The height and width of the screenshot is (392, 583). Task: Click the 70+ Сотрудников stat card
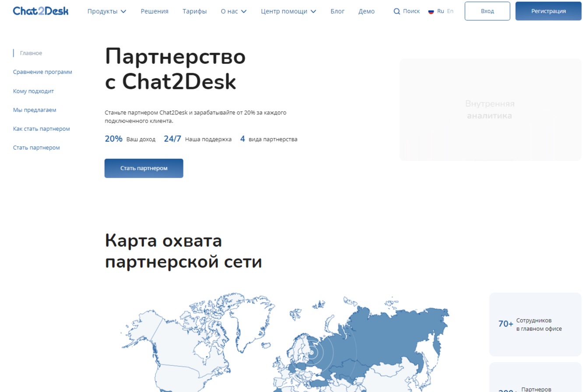[535, 324]
